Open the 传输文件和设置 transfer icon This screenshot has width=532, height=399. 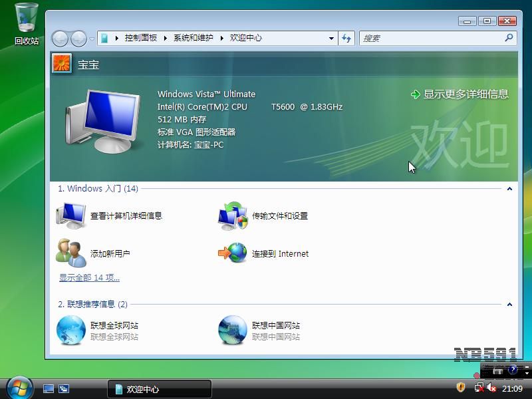click(232, 215)
